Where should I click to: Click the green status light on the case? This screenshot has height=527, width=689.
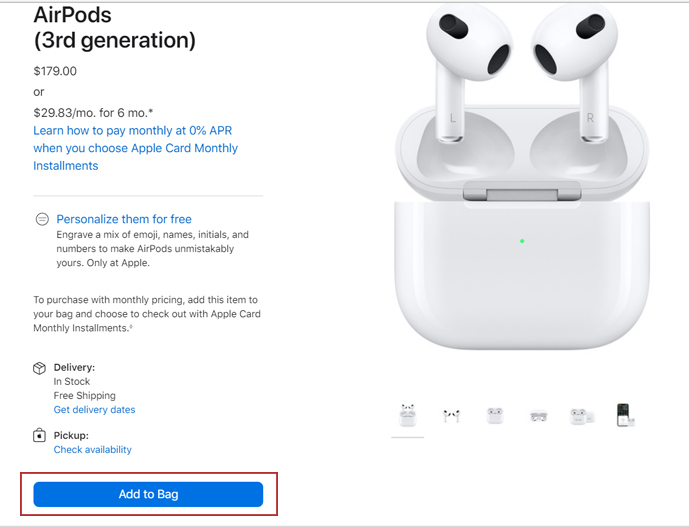522,241
